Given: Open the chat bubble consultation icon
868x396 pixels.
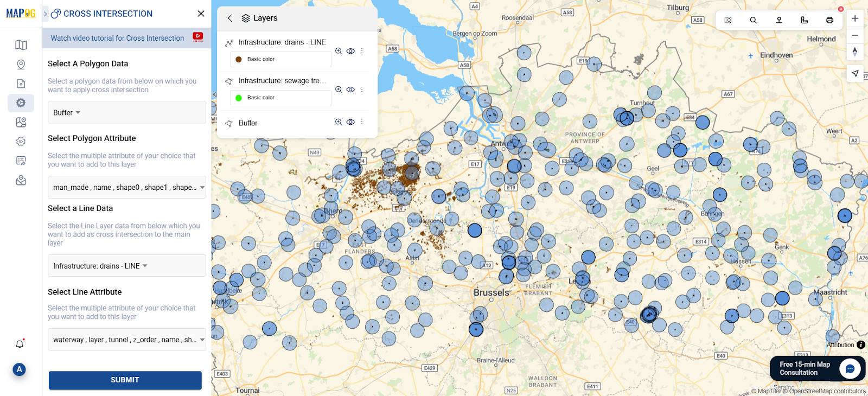Looking at the screenshot, I should (850, 369).
